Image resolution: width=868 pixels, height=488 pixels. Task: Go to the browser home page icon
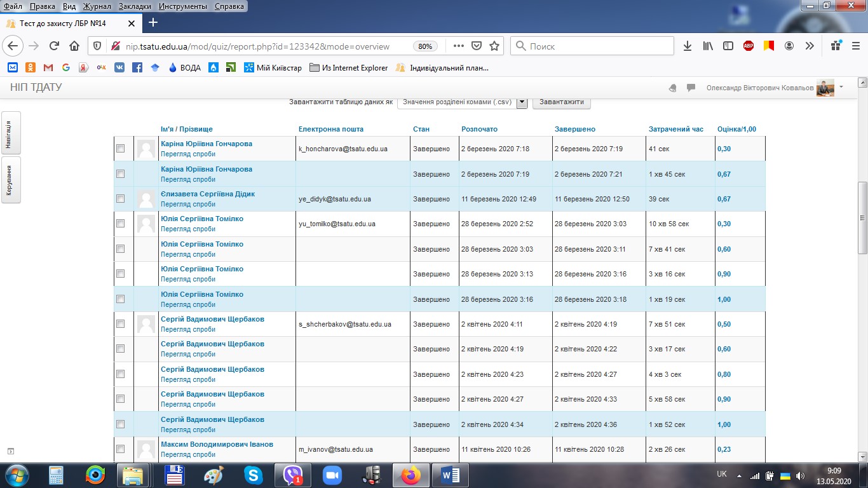coord(74,46)
